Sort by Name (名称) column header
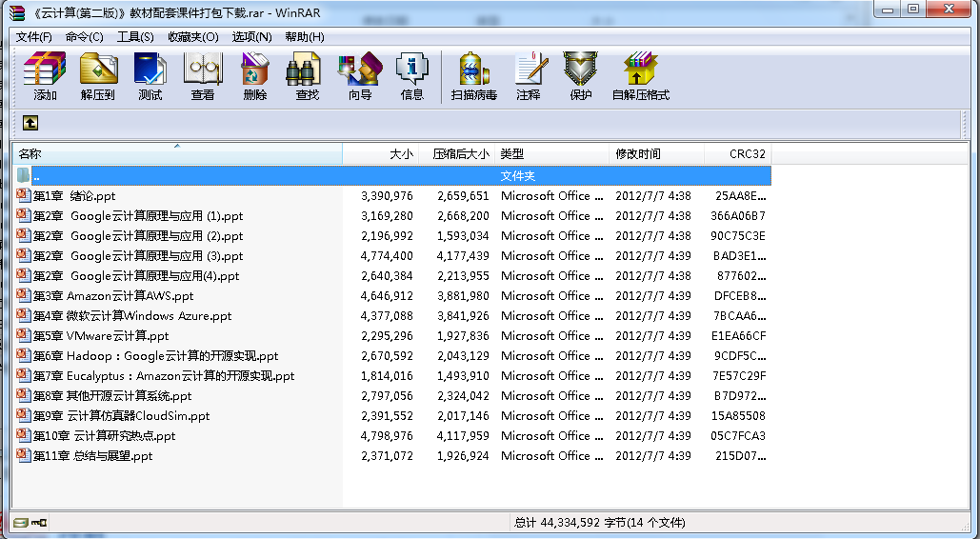The height and width of the screenshot is (539, 980). (x=177, y=154)
